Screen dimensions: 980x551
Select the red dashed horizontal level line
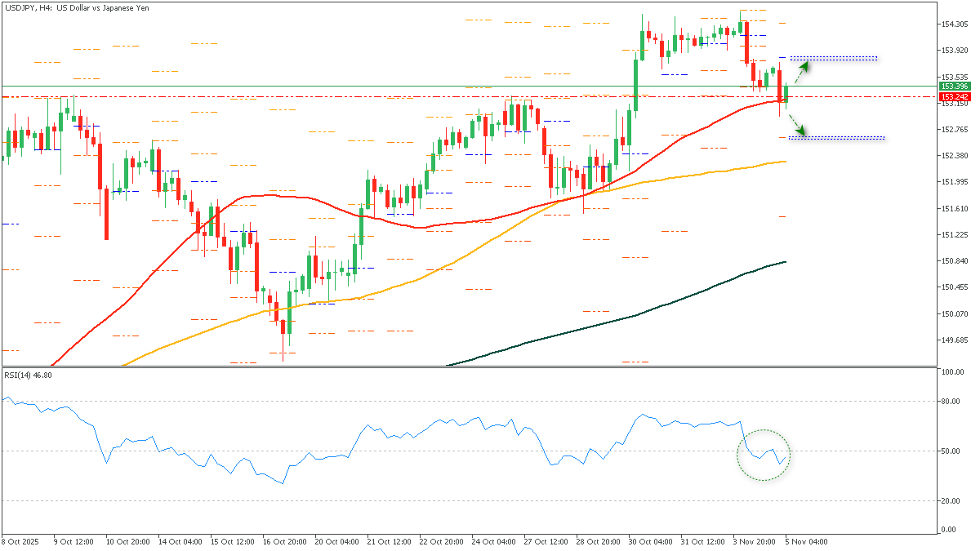coord(327,96)
